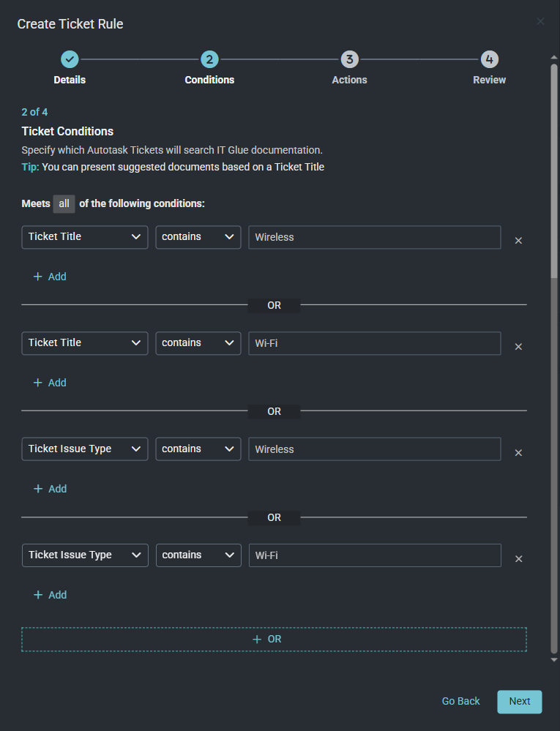Close the Create Ticket Rule dialog
The image size is (560, 731).
point(540,22)
